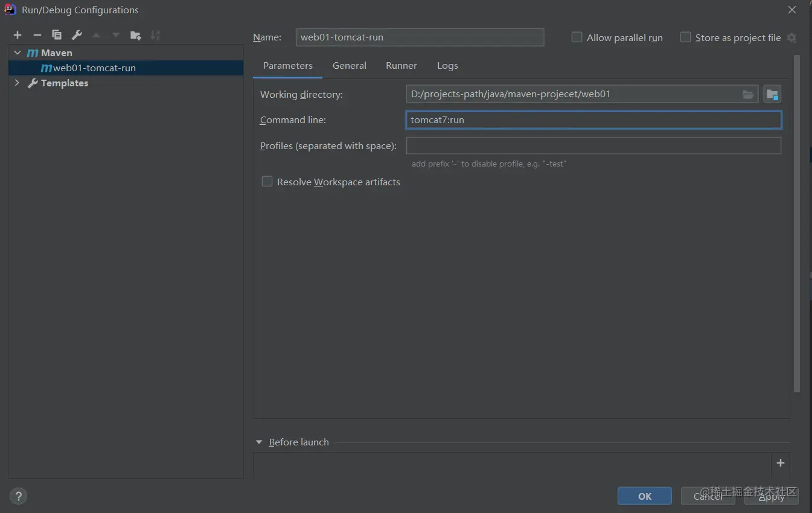Remove selected configuration with minus icon
The width and height of the screenshot is (812, 513).
(37, 35)
